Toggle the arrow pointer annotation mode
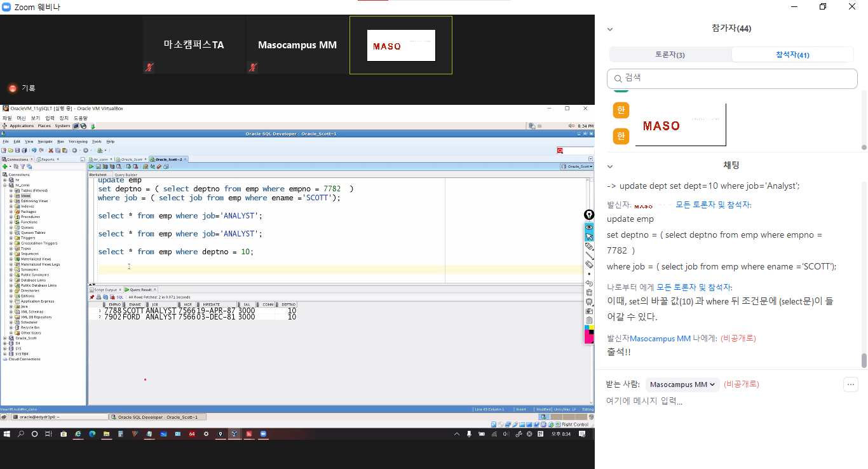 (589, 236)
